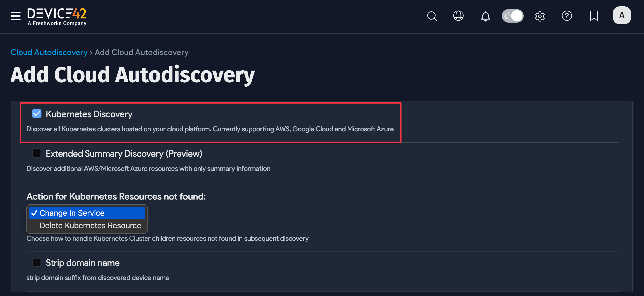The image size is (644, 296).
Task: Open the search icon
Action: coord(432,16)
